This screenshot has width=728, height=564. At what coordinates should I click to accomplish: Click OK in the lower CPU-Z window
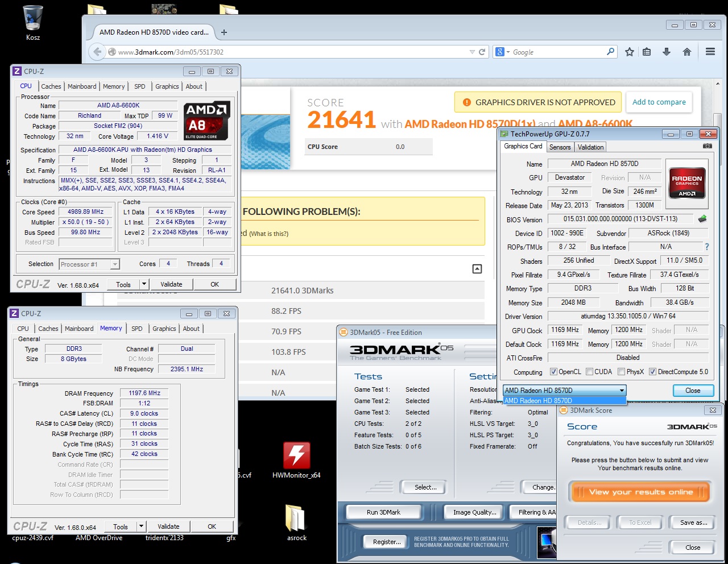212,526
